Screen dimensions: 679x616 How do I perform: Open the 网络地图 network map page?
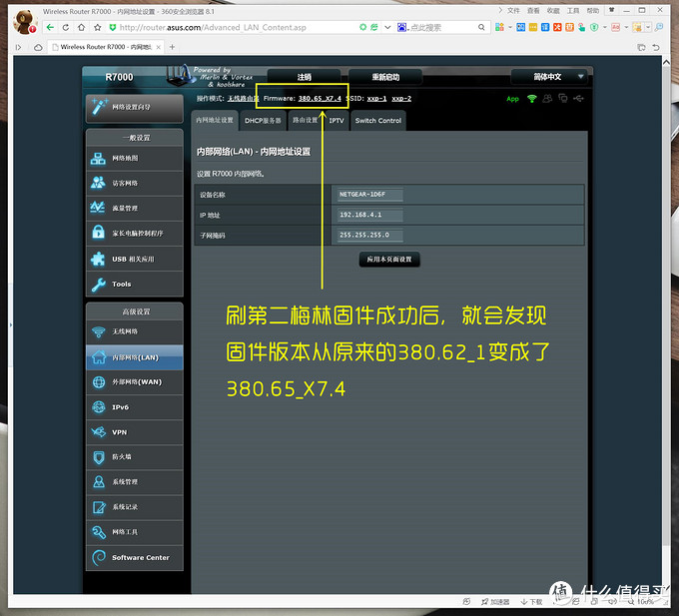click(x=135, y=159)
